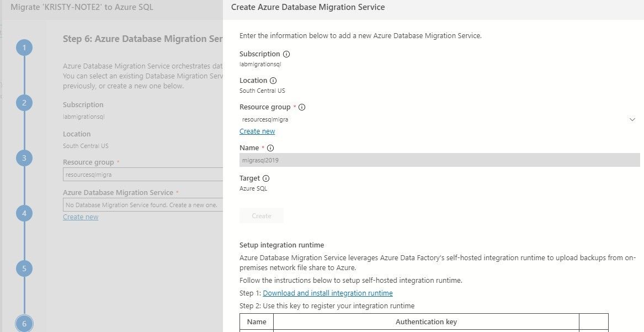Click 'Follow the instructions below' text line

[x=351, y=280]
